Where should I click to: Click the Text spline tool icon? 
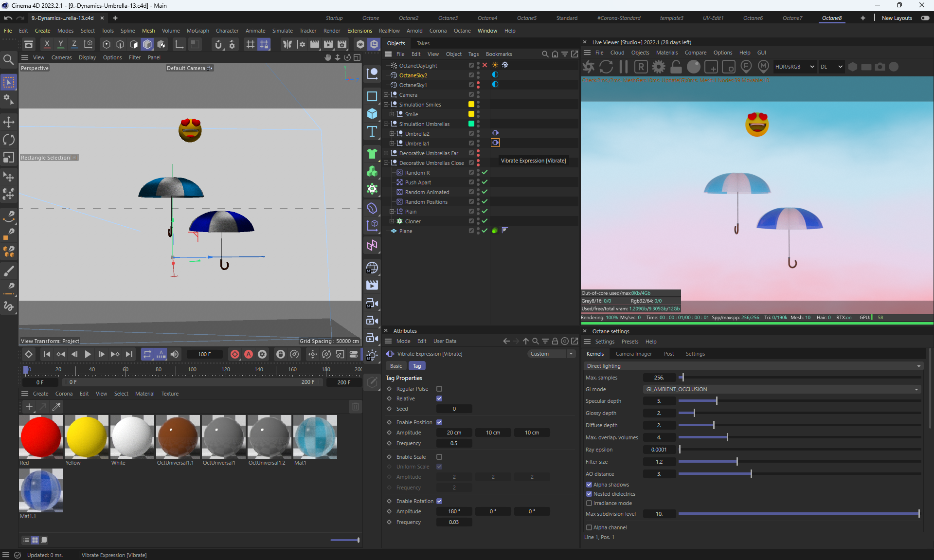[x=372, y=131]
